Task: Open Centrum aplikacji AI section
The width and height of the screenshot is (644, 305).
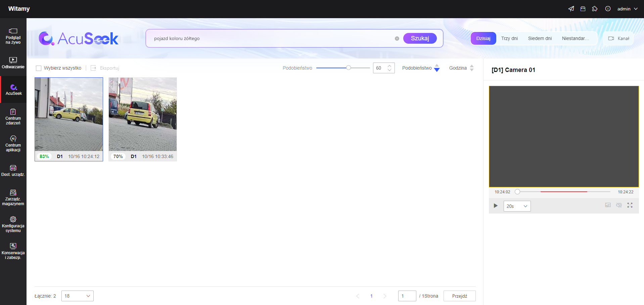Action: pyautogui.click(x=13, y=144)
